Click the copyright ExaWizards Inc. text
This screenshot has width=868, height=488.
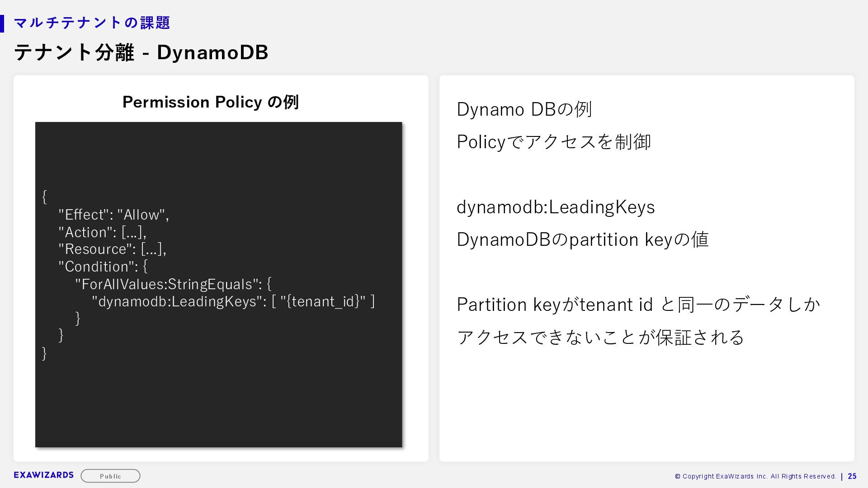755,476
